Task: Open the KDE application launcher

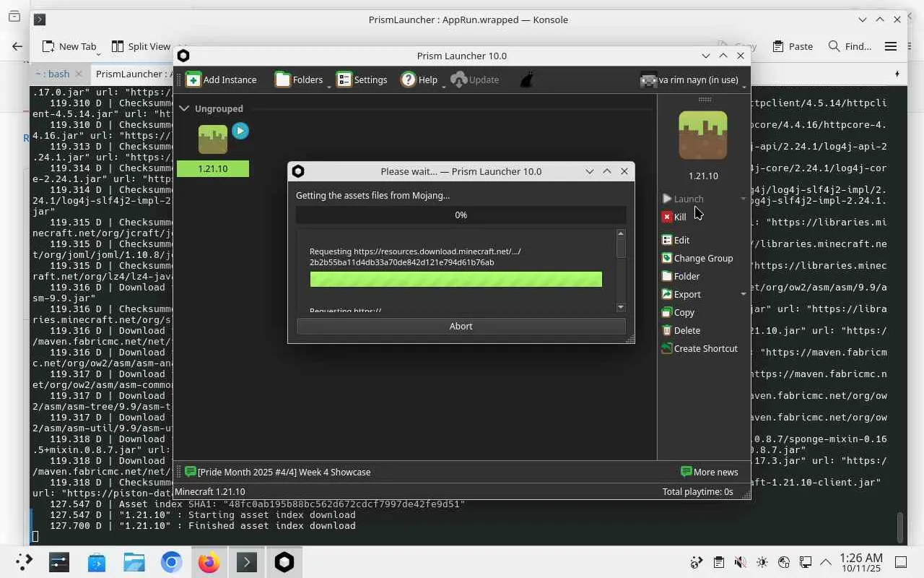Action: pos(25,562)
